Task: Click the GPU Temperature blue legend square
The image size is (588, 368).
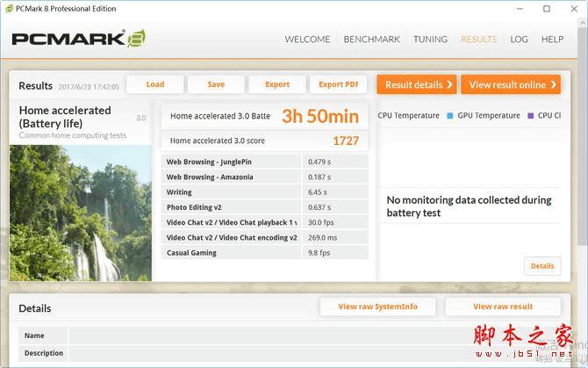Action: pos(449,116)
